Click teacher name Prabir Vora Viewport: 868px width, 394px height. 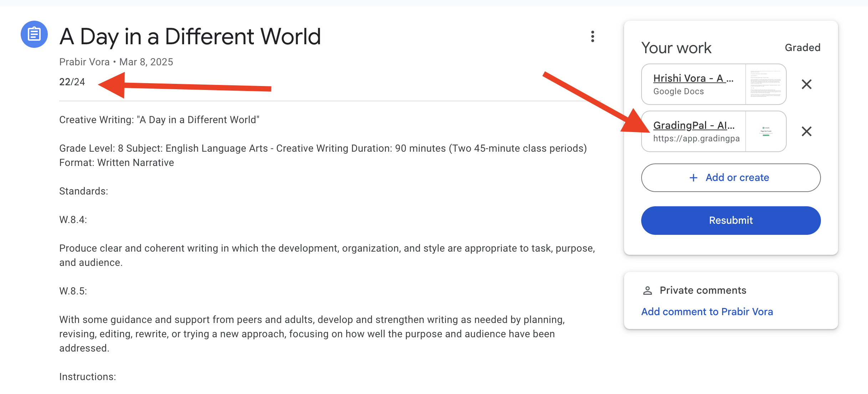(84, 61)
